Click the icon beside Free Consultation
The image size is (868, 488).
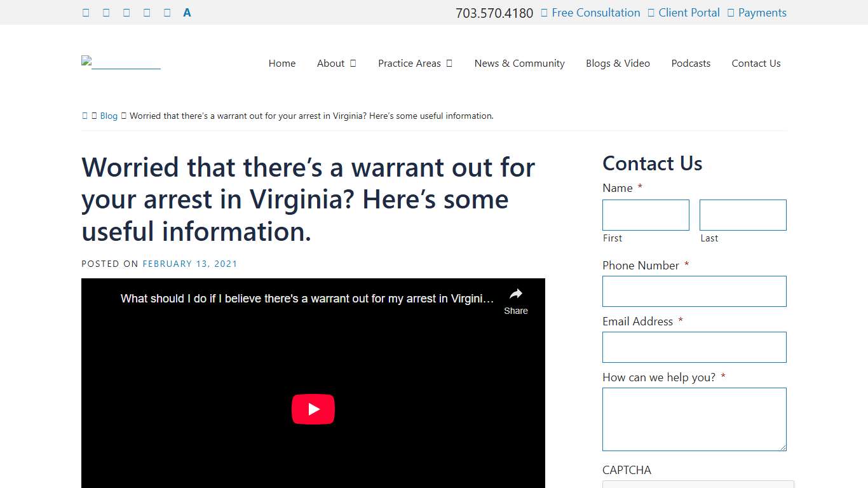[542, 12]
